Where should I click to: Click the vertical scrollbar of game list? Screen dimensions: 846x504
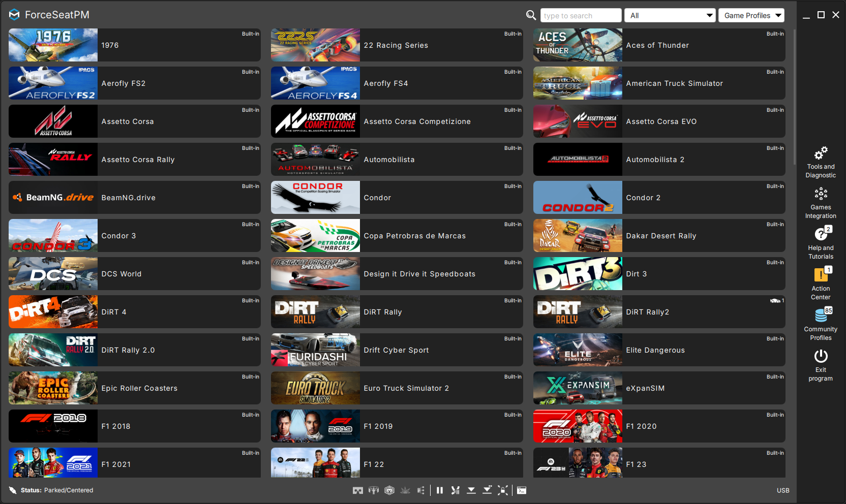(x=794, y=97)
